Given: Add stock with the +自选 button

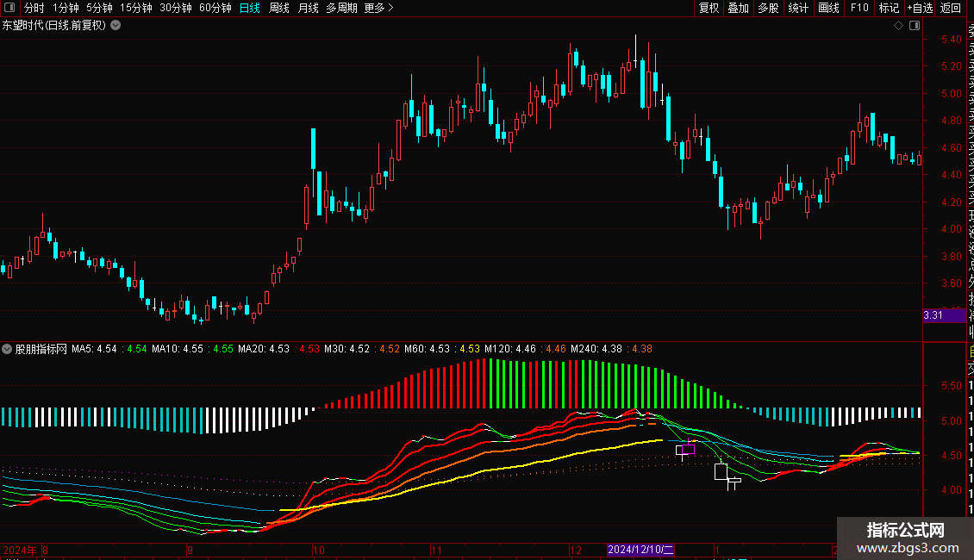Looking at the screenshot, I should point(920,8).
